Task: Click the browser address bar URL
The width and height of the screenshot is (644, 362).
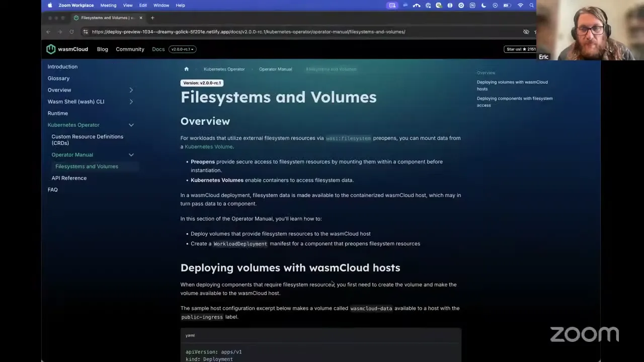Action: [249, 32]
